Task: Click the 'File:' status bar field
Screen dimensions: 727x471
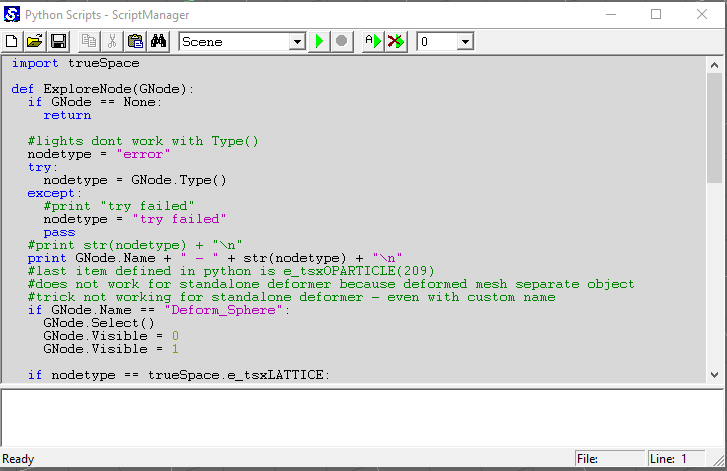Action: coord(610,459)
